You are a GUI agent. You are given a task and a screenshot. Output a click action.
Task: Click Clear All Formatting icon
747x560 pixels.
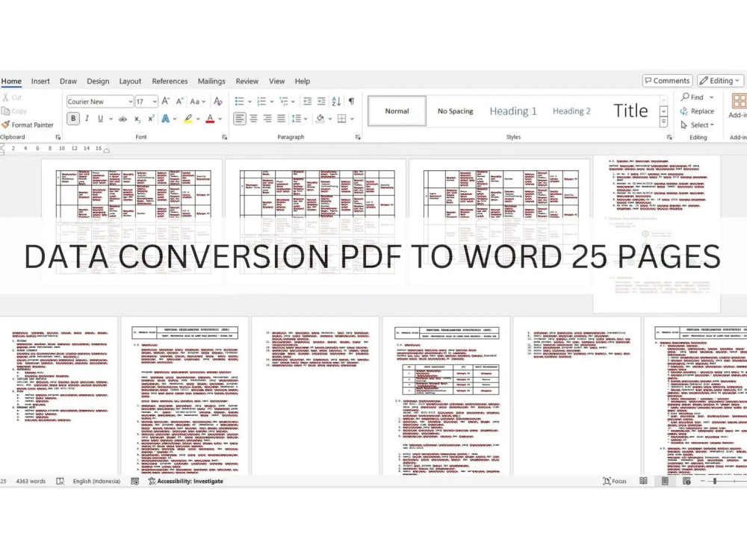(217, 101)
